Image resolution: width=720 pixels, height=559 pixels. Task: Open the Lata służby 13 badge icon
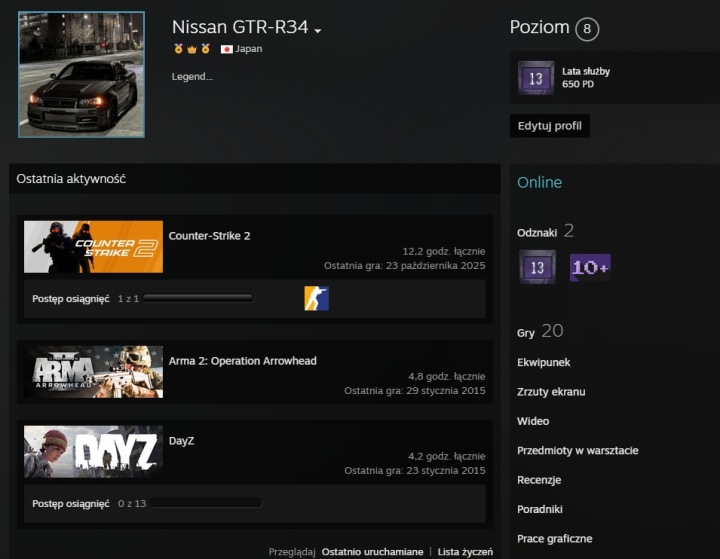pos(536,78)
